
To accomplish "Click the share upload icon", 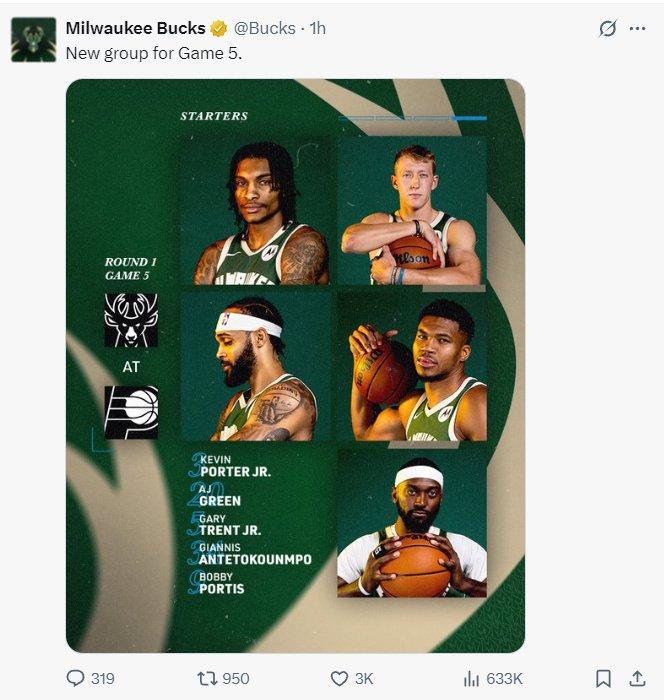I will point(637,678).
